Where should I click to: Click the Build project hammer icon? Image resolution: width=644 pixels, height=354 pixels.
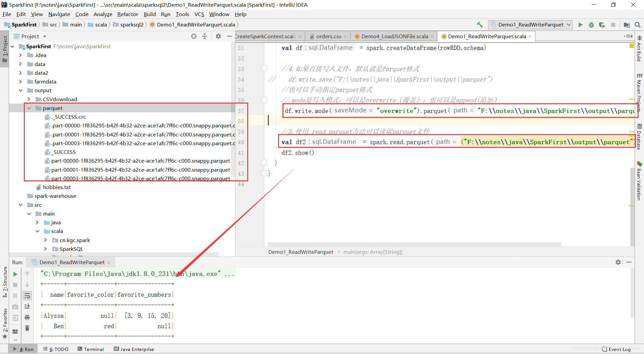[x=480, y=25]
